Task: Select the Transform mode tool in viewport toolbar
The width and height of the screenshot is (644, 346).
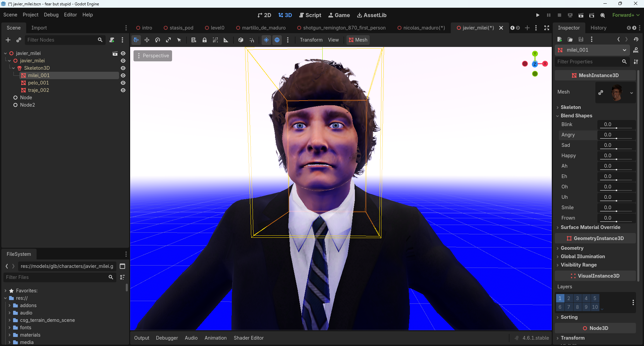Action: point(136,40)
